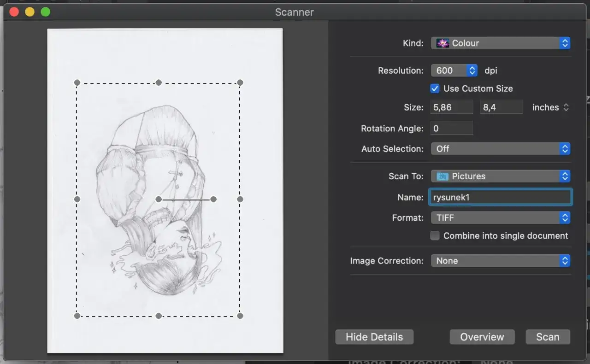Image resolution: width=590 pixels, height=364 pixels.
Task: Open the Image Correction dropdown
Action: (x=501, y=261)
